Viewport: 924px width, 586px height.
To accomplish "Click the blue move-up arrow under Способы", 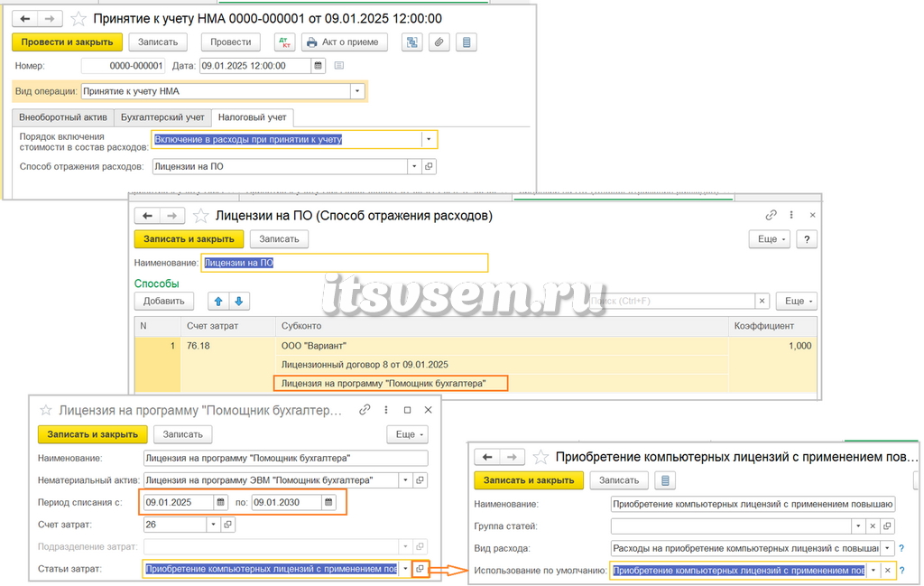I will 218,302.
